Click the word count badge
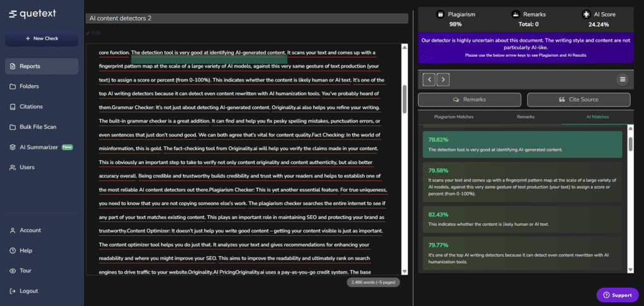This screenshot has height=306, width=644. pos(373,282)
